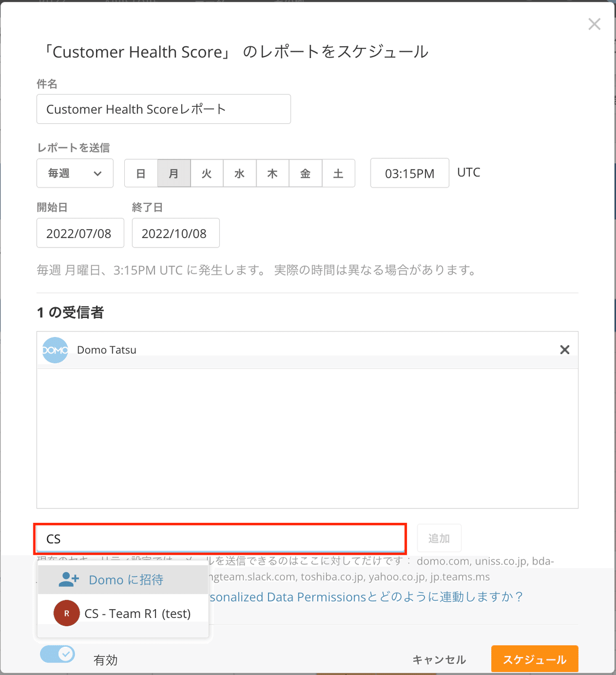Click the 追加 add button
This screenshot has width=616, height=675.
(x=439, y=538)
